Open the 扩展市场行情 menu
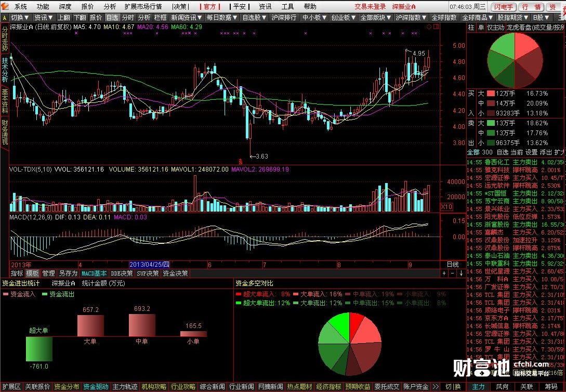The image size is (566, 392). tap(143, 6)
